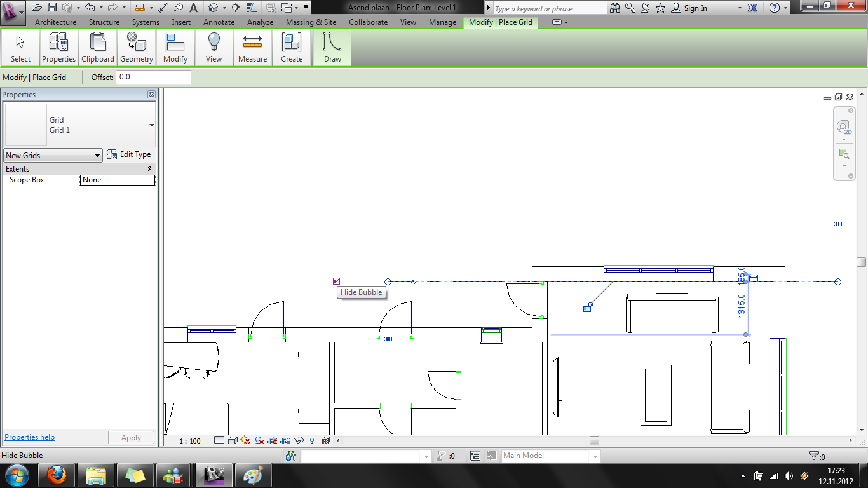
Task: Collapse the Extents section
Action: click(150, 169)
